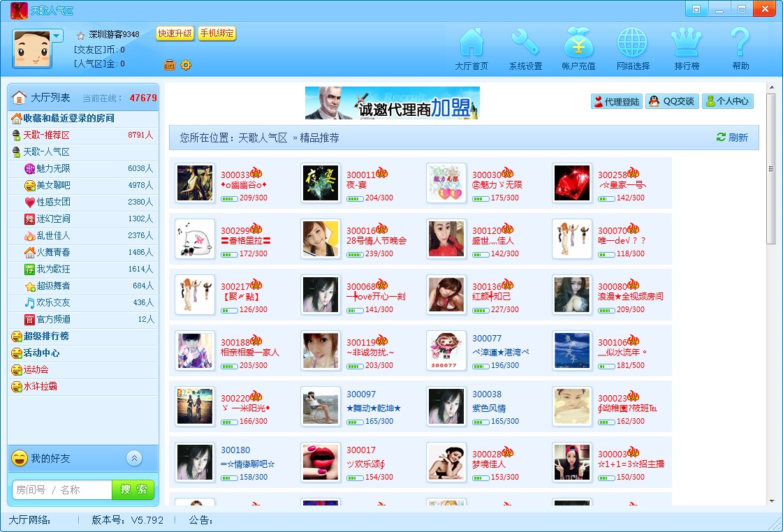
Task: Click the 房间号/名称 search field
Action: 63,490
